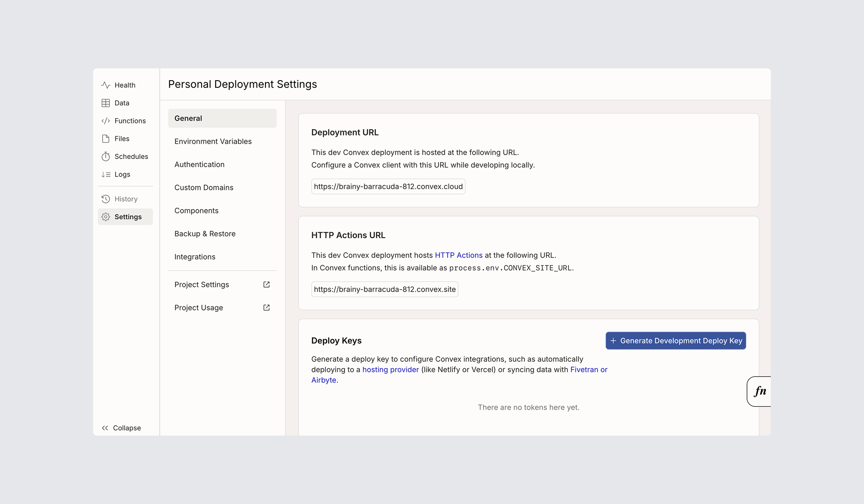The width and height of the screenshot is (864, 504).
Task: Generate a Development Deploy Key
Action: coord(675,341)
